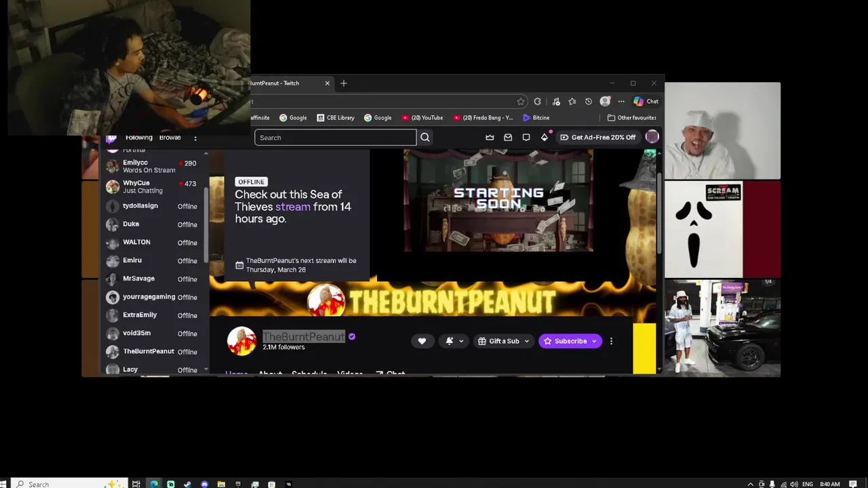This screenshot has width=868, height=488.
Task: Select MrSavage in followed channels
Action: pyautogui.click(x=153, y=279)
